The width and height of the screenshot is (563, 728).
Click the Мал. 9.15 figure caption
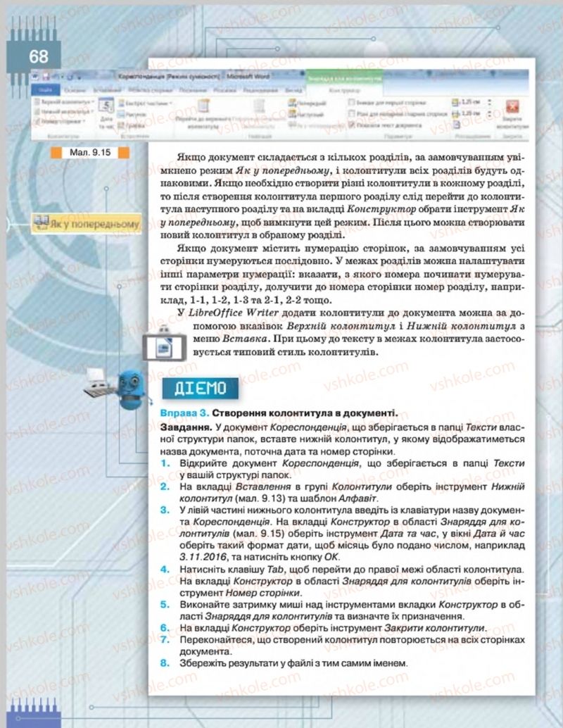(90, 152)
